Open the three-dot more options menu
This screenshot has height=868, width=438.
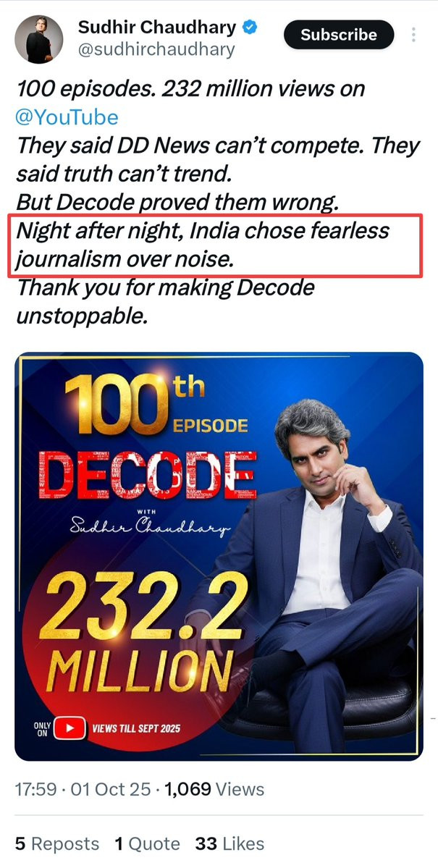pos(413,35)
